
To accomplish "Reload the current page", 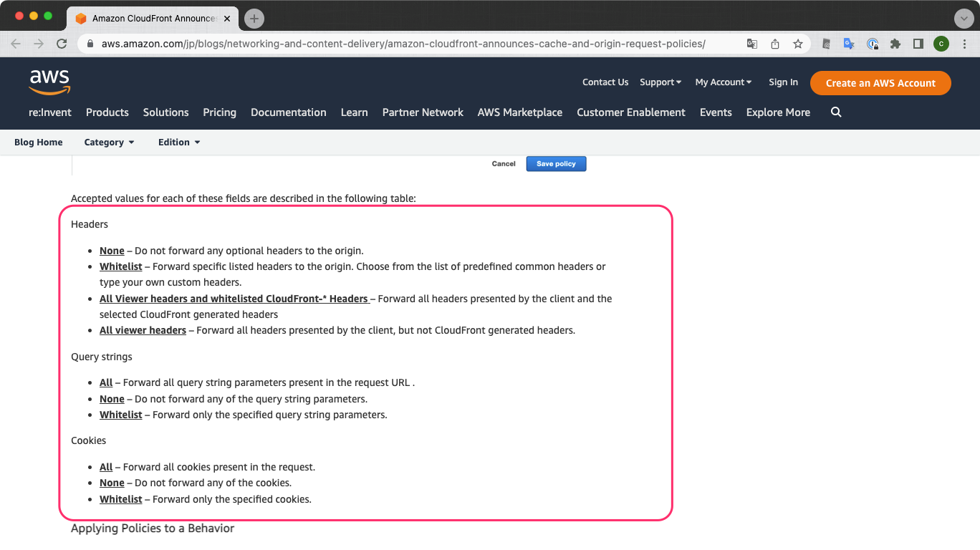I will click(62, 44).
